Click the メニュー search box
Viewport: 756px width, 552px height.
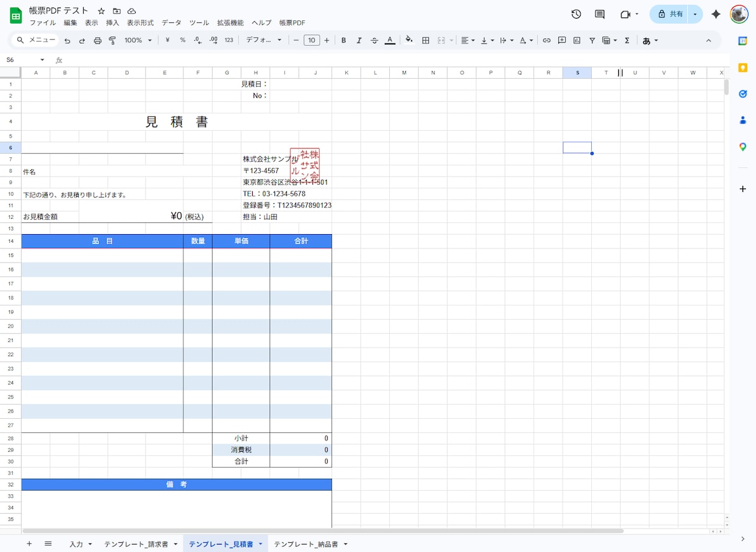[x=36, y=40]
